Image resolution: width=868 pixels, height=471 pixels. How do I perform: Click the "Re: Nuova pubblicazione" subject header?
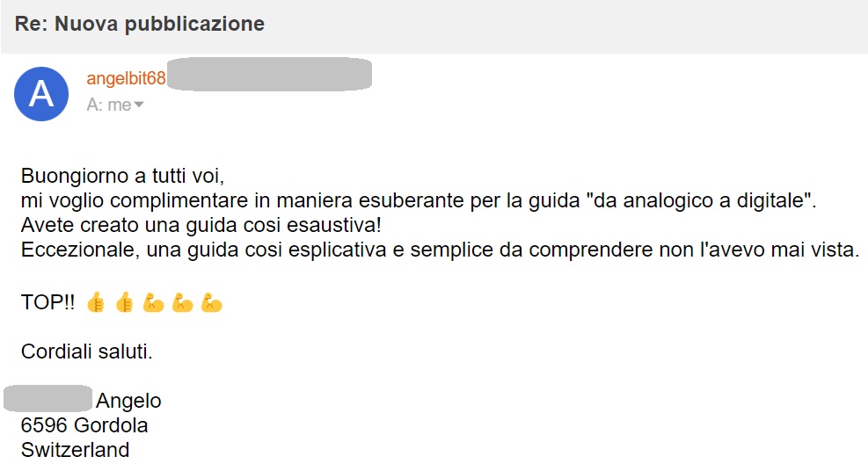(140, 25)
